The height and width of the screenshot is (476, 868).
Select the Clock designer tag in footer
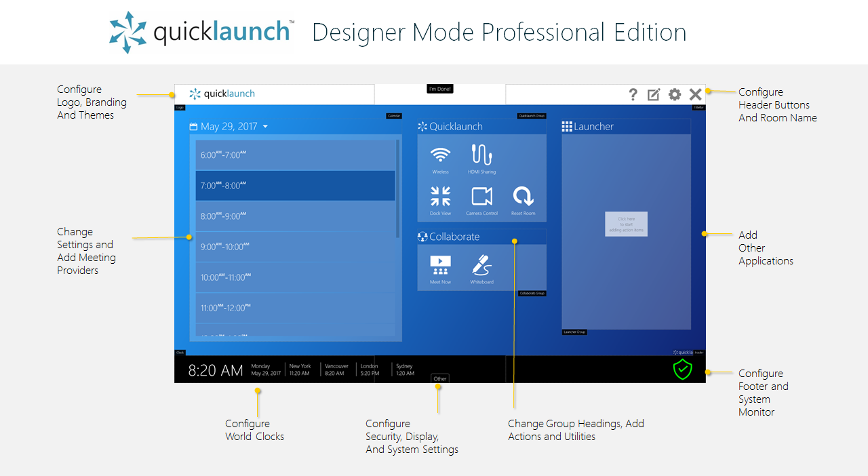tap(180, 353)
